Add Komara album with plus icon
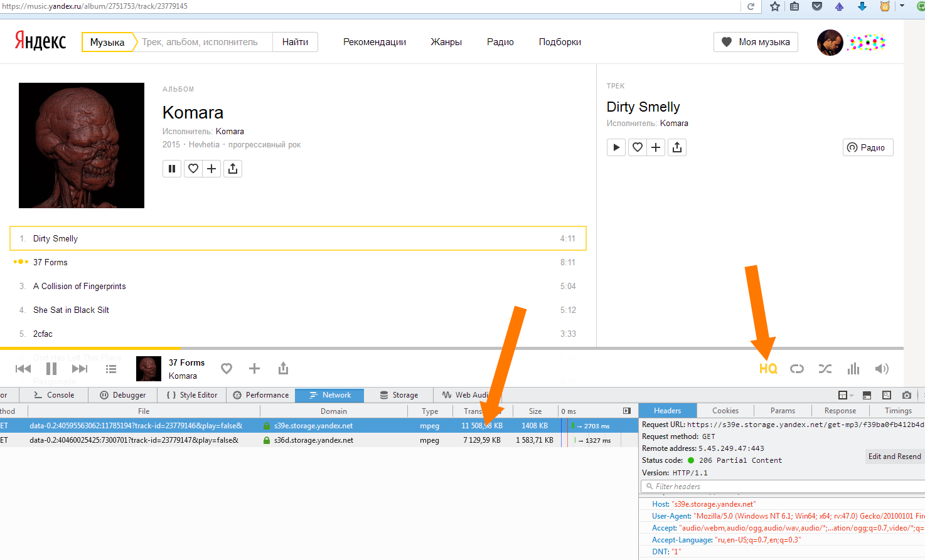Screen dimensions: 925x560 (211, 169)
